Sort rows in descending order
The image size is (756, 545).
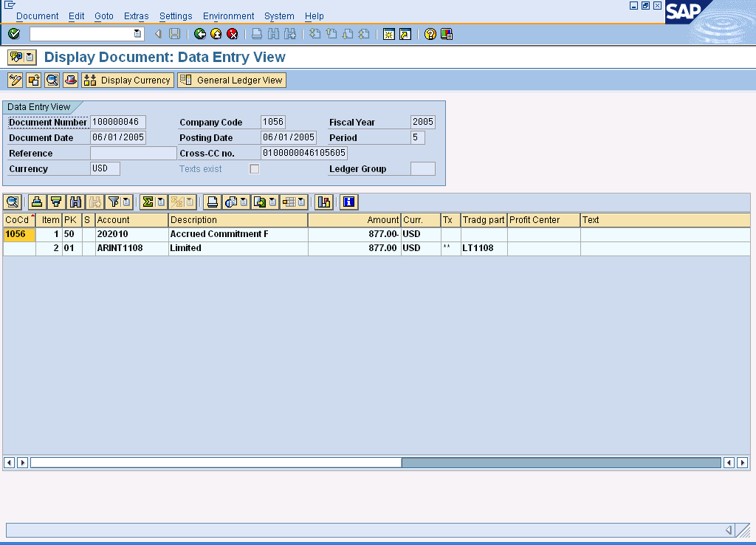click(x=56, y=202)
